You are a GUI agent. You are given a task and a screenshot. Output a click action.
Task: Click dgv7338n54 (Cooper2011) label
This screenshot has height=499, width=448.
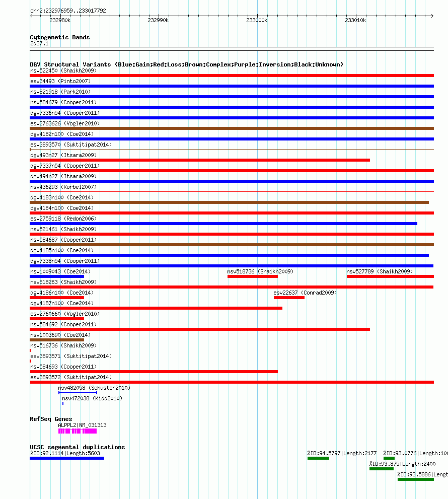click(x=65, y=261)
